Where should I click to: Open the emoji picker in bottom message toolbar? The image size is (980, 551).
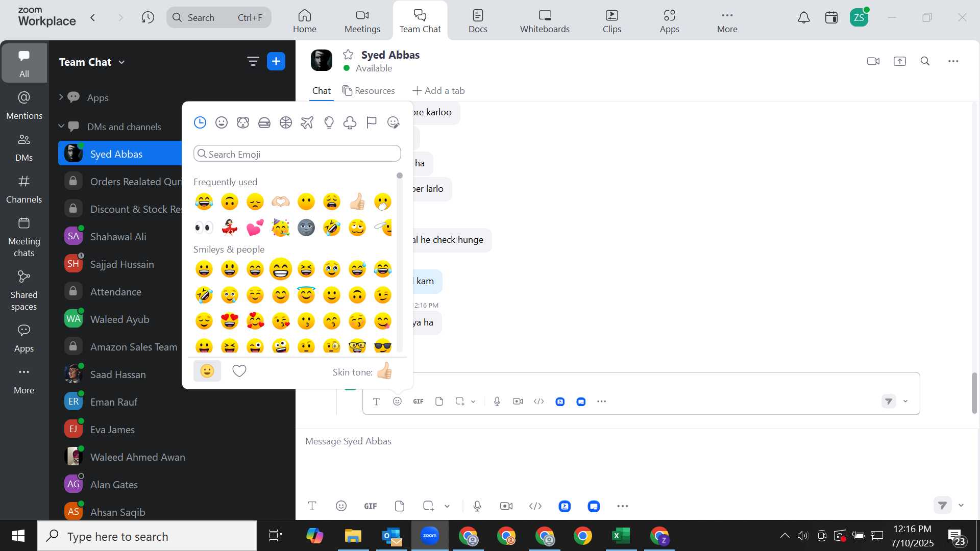pyautogui.click(x=341, y=506)
